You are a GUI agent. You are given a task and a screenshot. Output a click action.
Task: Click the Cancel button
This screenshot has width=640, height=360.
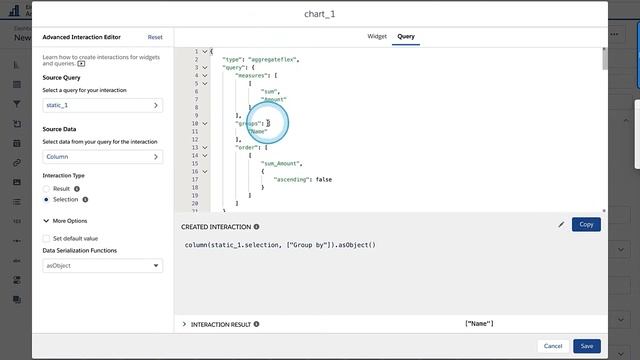[x=553, y=346]
